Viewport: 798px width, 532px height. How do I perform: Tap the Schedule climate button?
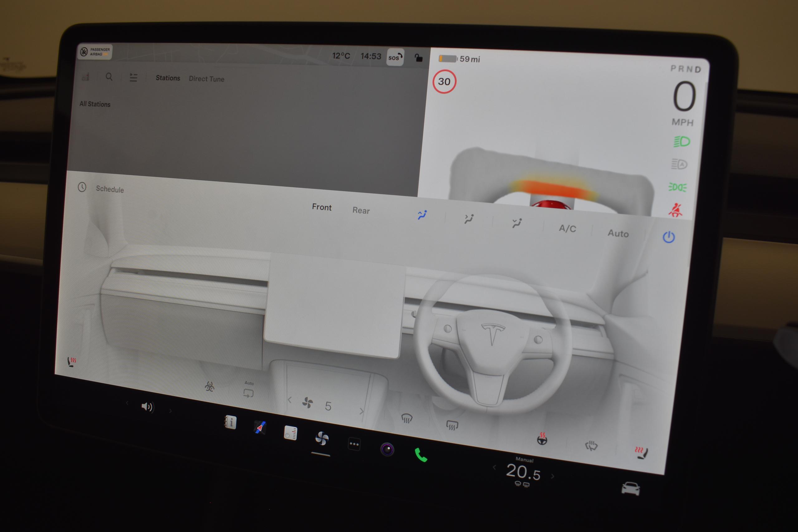[x=109, y=189]
